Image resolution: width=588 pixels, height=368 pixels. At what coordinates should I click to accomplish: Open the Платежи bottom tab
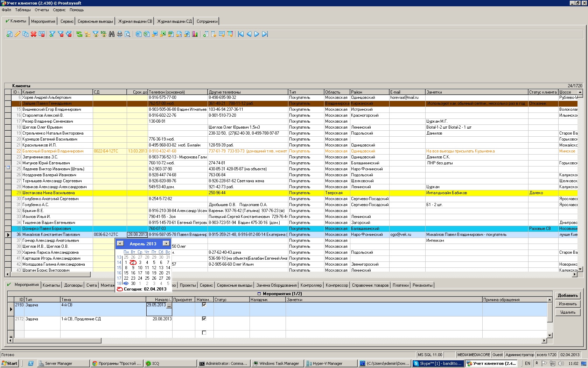tap(400, 285)
